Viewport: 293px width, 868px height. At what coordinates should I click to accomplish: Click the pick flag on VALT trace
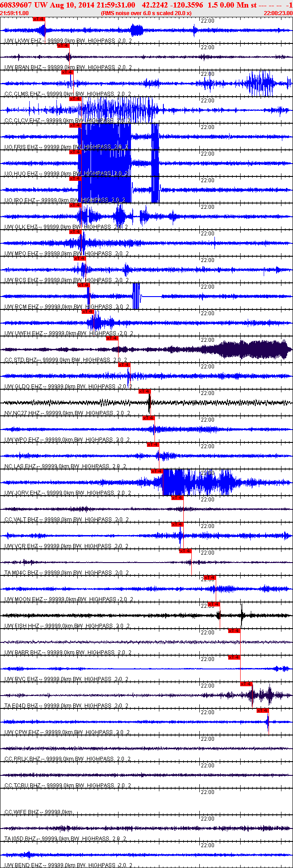177,498
